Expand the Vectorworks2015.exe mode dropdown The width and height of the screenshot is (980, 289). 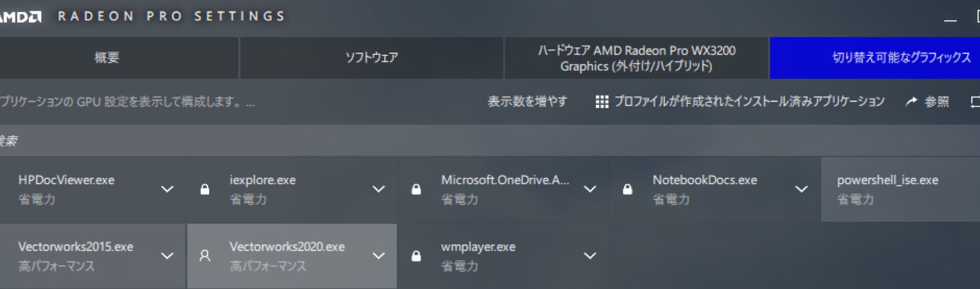(167, 256)
